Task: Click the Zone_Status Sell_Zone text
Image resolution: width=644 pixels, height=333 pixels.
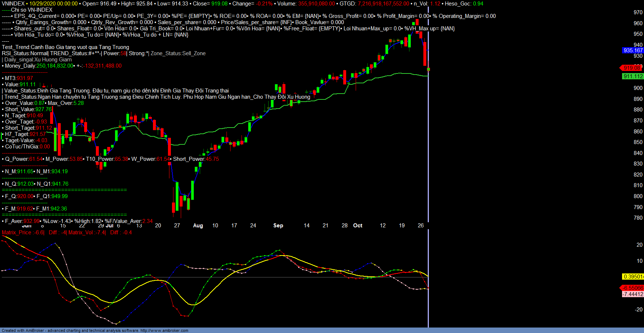Action: coord(178,53)
